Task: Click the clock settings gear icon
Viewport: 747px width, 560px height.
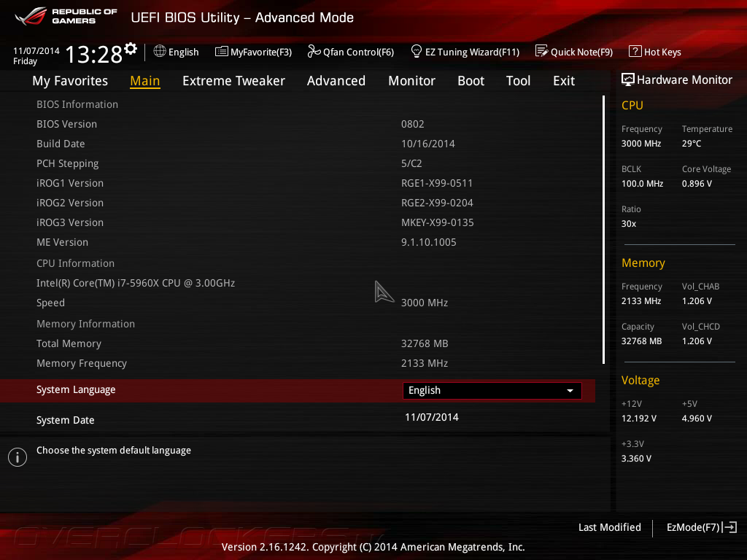Action: pyautogui.click(x=131, y=48)
